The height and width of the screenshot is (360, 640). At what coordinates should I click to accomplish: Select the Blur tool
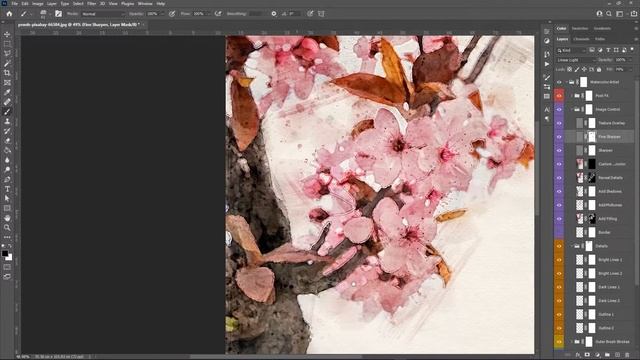pyautogui.click(x=7, y=160)
